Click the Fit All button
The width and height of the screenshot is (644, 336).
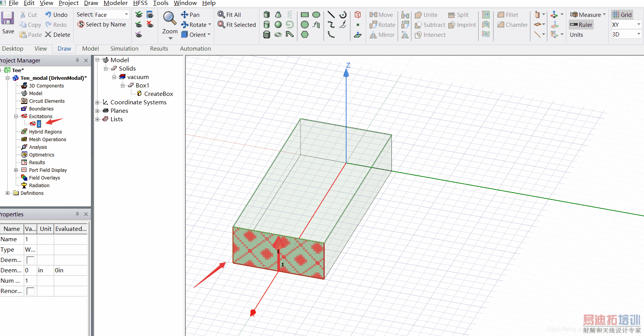click(x=229, y=15)
